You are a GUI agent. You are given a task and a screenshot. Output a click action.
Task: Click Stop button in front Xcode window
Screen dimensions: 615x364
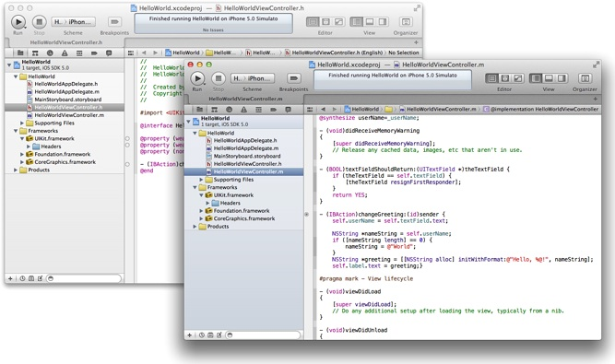click(x=219, y=78)
